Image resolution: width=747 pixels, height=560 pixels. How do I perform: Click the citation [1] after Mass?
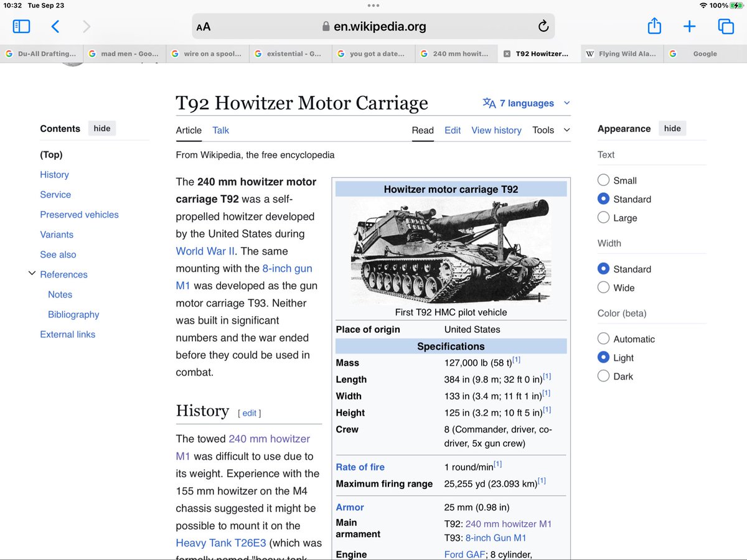(x=516, y=361)
